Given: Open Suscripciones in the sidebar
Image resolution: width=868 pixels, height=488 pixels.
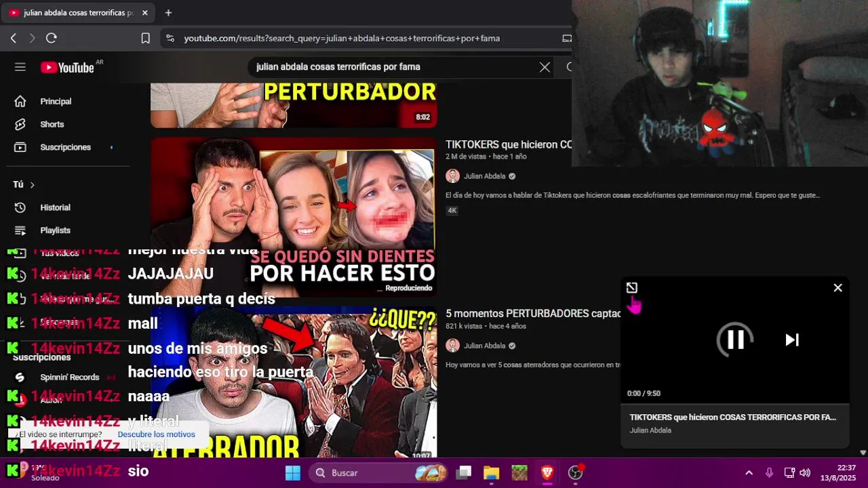Looking at the screenshot, I should point(65,147).
